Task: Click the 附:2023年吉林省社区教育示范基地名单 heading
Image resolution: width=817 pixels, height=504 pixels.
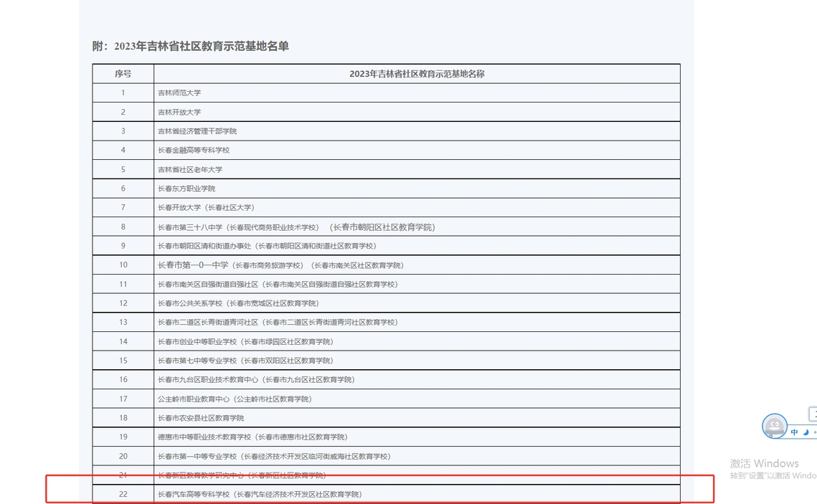Action: tap(191, 47)
